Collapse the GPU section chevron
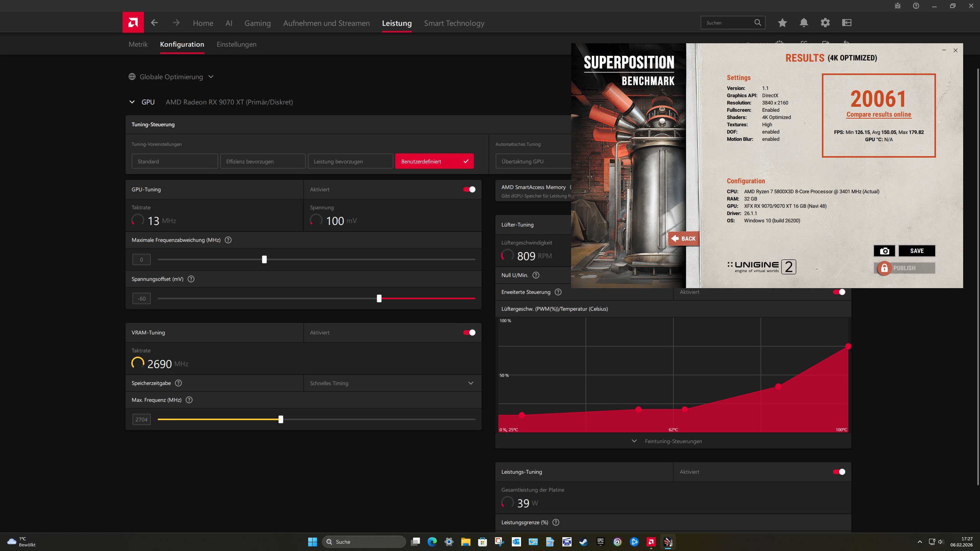Image resolution: width=980 pixels, height=551 pixels. pyautogui.click(x=132, y=102)
